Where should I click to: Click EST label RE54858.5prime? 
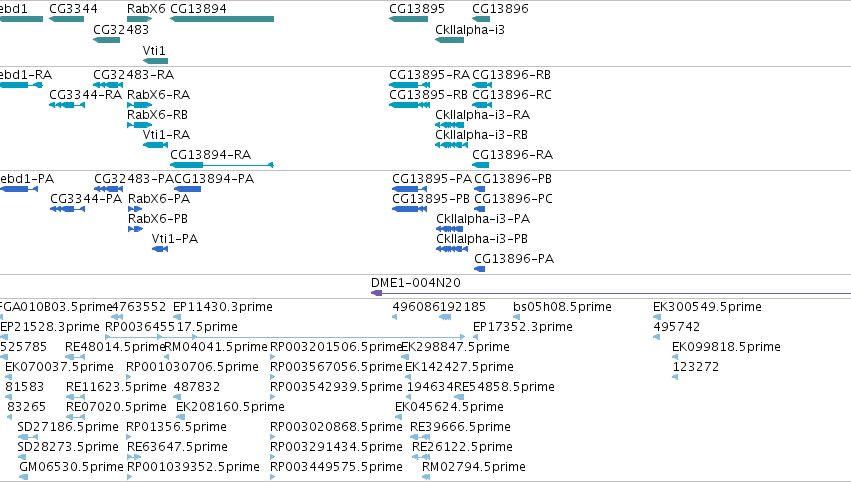504,387
